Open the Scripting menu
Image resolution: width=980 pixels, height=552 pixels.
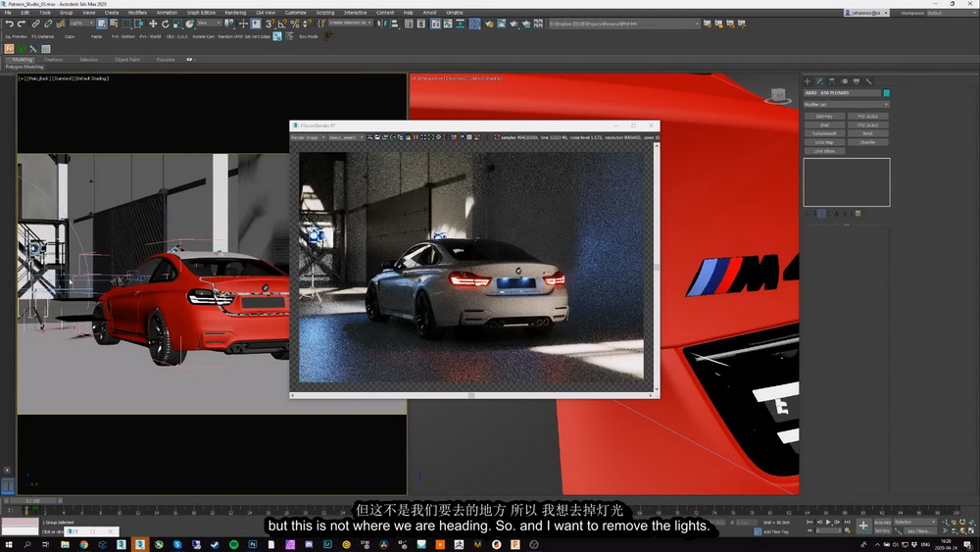click(325, 13)
